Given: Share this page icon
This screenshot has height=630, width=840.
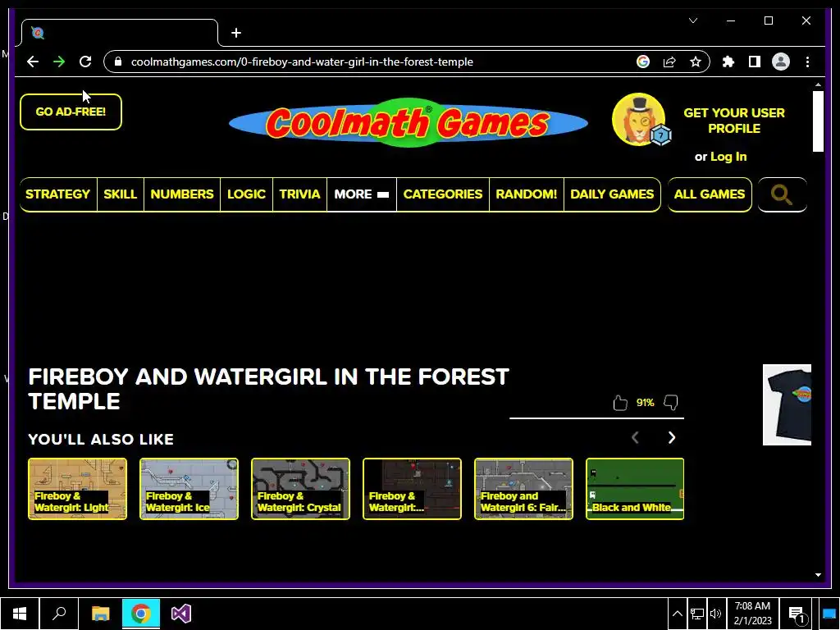Looking at the screenshot, I should tap(669, 62).
